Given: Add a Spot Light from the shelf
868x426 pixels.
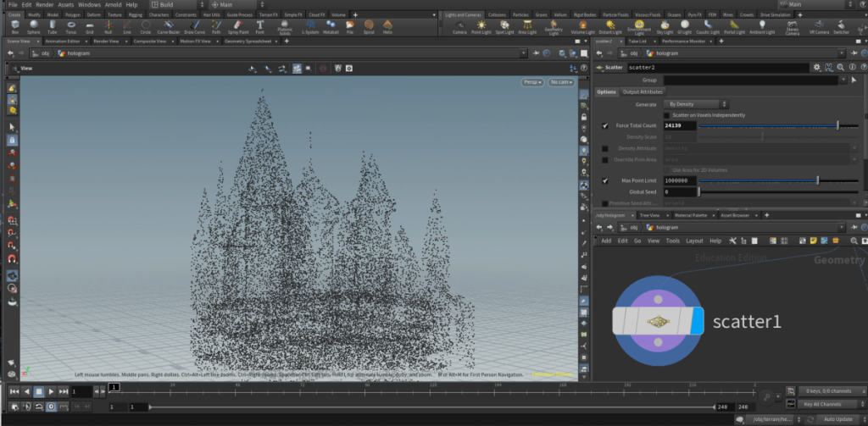Looking at the screenshot, I should click(504, 26).
